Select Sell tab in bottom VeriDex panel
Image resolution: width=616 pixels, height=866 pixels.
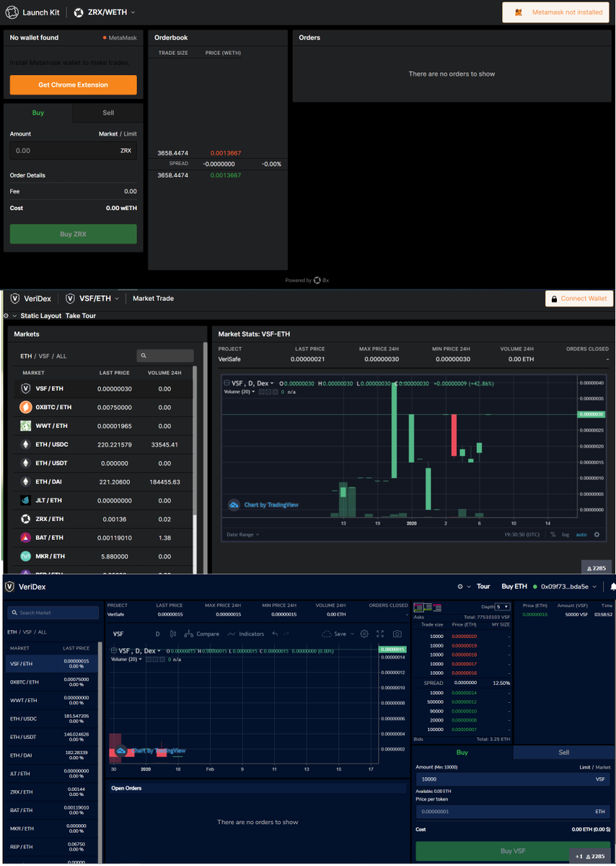point(564,752)
